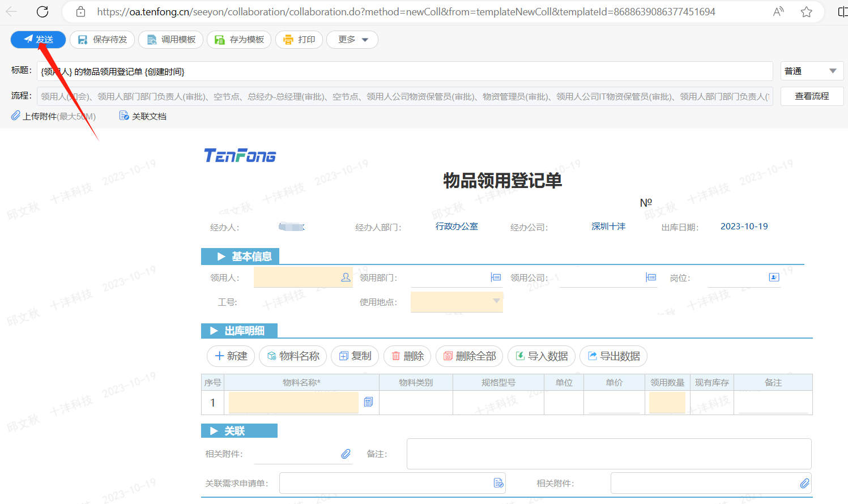Click 存为模板 save as template
Screen dimensions: 848x504
click(x=240, y=40)
